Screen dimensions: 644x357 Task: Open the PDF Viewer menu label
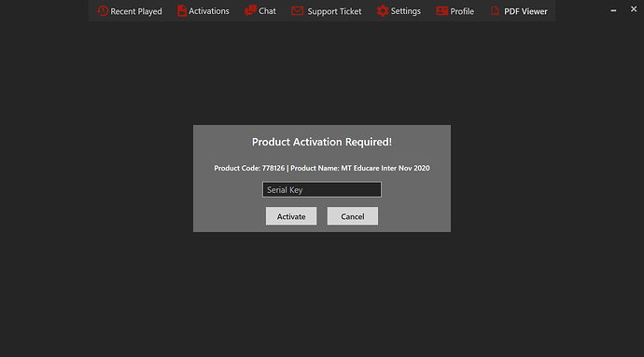click(x=525, y=11)
